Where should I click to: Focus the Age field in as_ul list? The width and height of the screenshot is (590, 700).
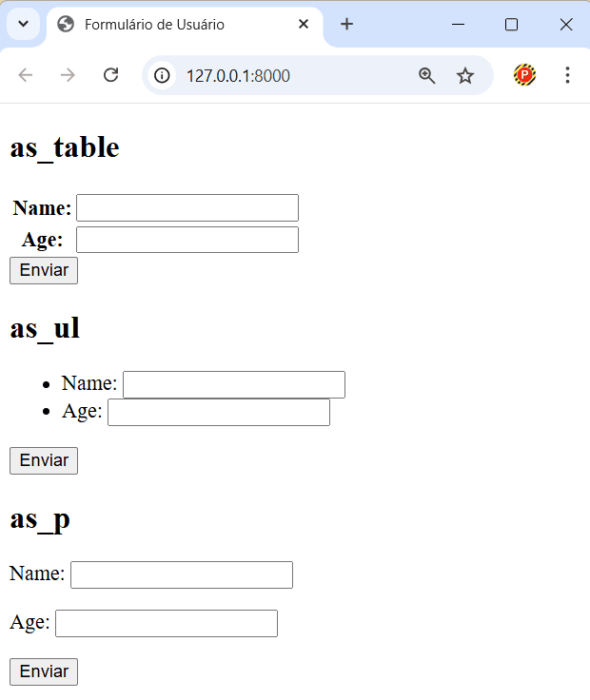(x=219, y=412)
